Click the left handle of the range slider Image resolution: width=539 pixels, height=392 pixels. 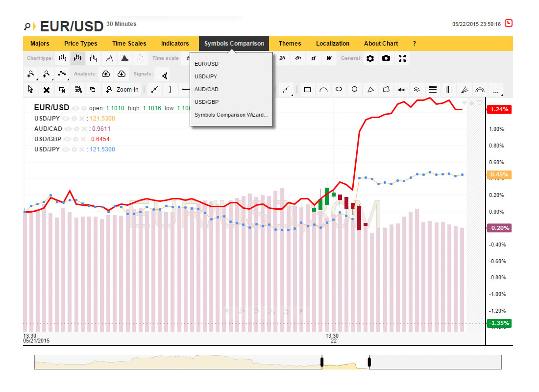[x=322, y=362]
